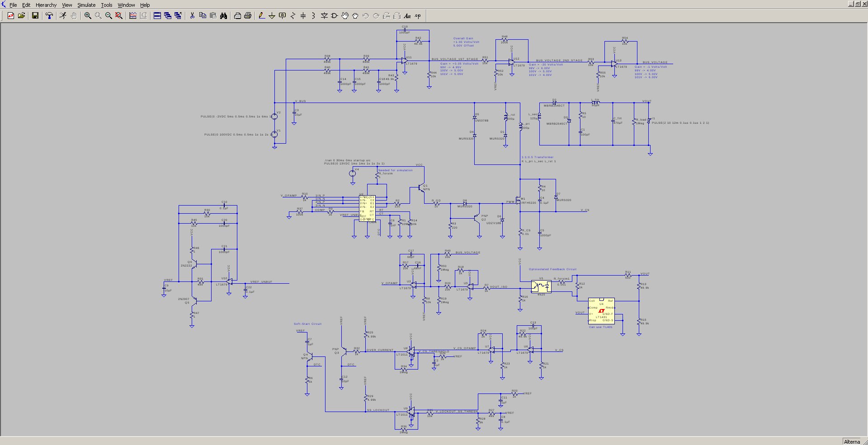Image resolution: width=868 pixels, height=445 pixels.
Task: Cascade windows using the cascade icon
Action: click(x=168, y=16)
